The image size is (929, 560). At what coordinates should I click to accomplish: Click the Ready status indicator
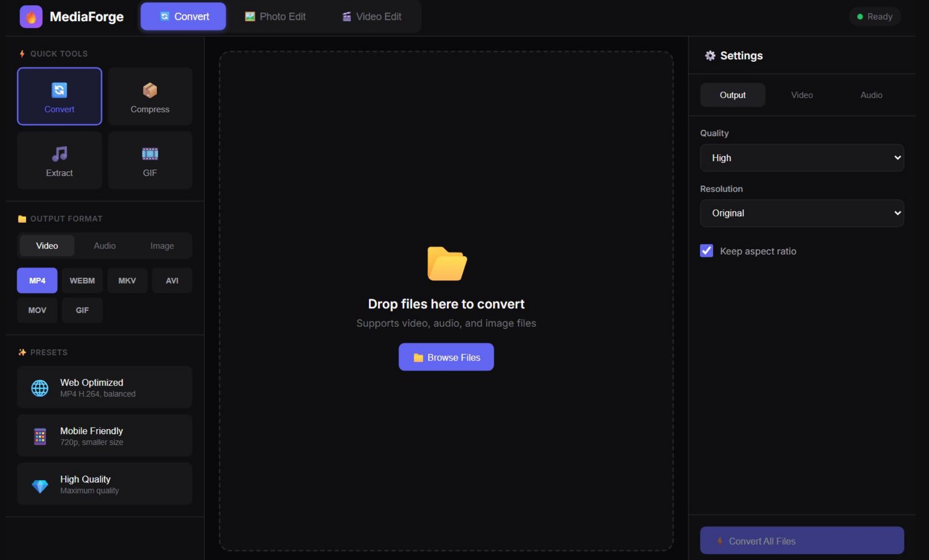[874, 17]
